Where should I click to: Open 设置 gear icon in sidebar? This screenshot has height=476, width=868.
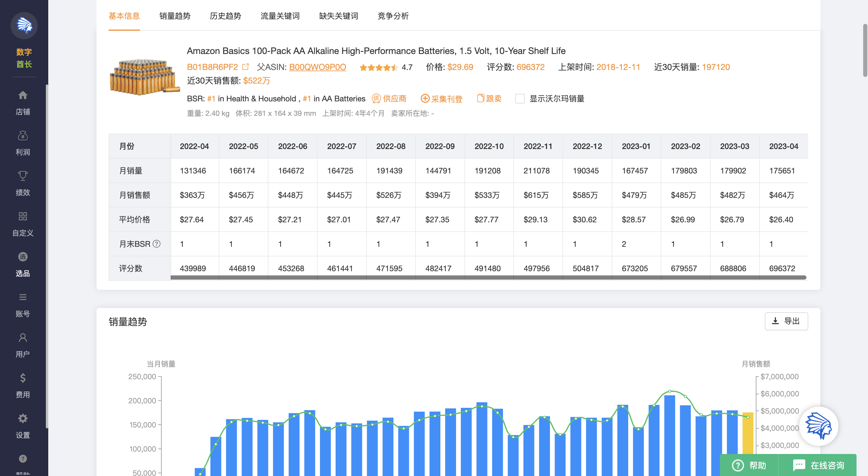(23, 419)
